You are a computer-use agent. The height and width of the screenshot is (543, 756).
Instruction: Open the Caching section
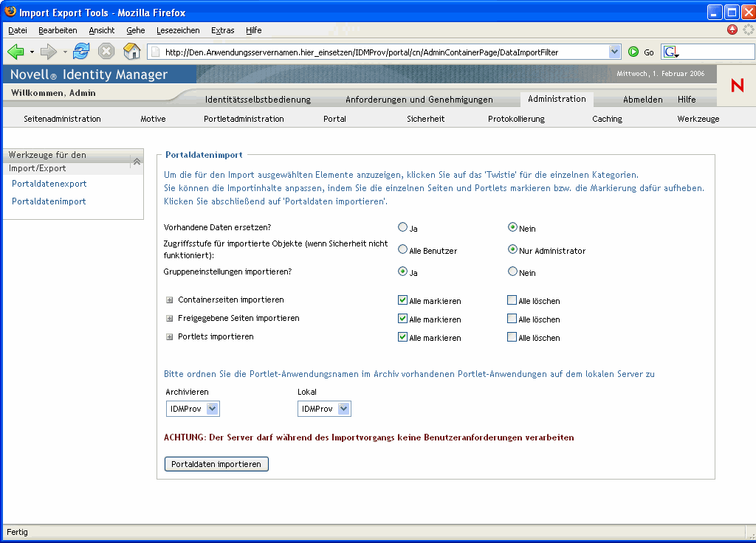pos(607,119)
